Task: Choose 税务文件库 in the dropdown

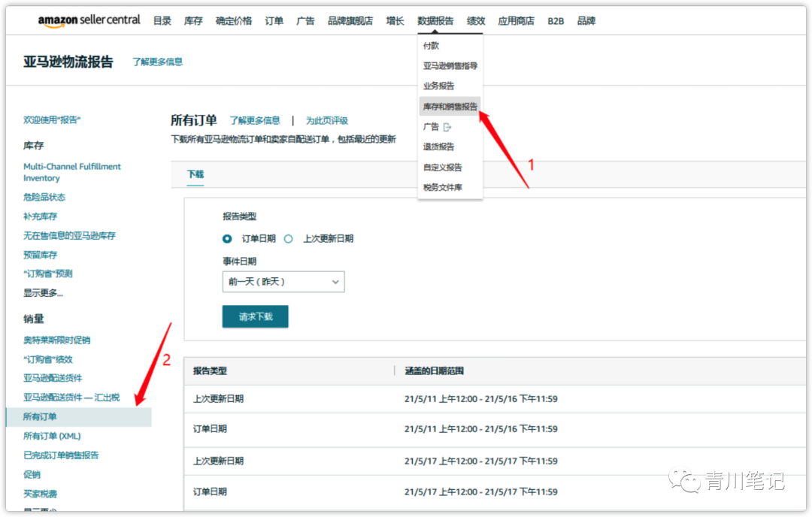Action: pos(442,187)
